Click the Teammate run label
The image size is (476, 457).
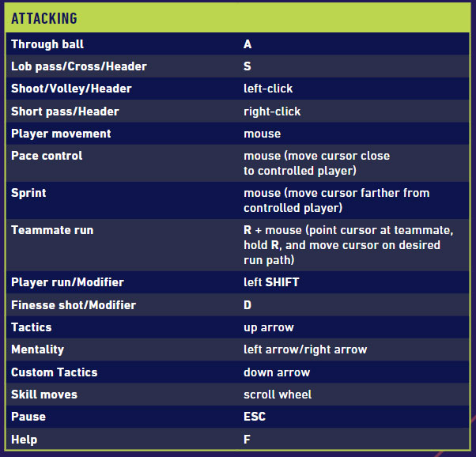[52, 230]
